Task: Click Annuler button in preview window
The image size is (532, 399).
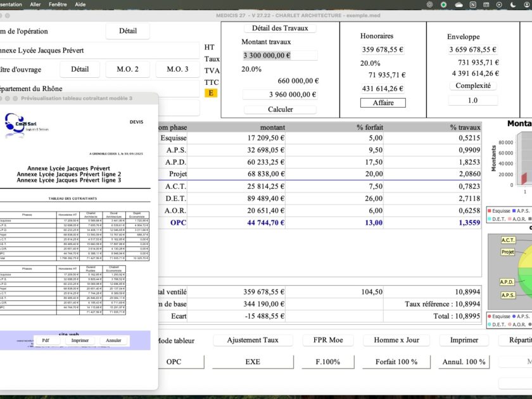Action: [113, 340]
